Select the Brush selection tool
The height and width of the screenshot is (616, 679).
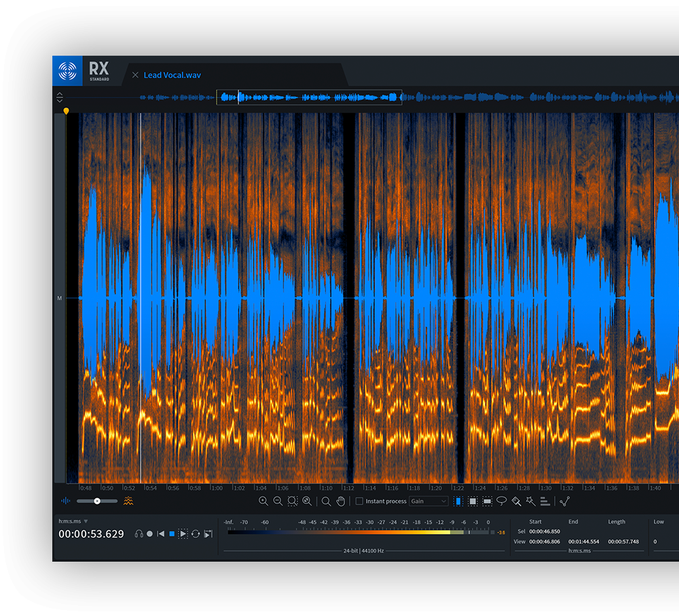516,501
